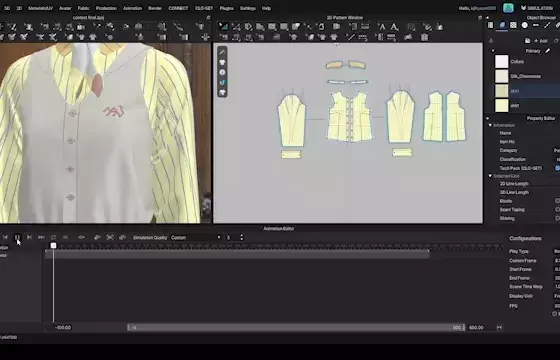This screenshot has height=360, width=560.
Task: Open the Scene tab in Object Browser
Action: click(x=491, y=25)
